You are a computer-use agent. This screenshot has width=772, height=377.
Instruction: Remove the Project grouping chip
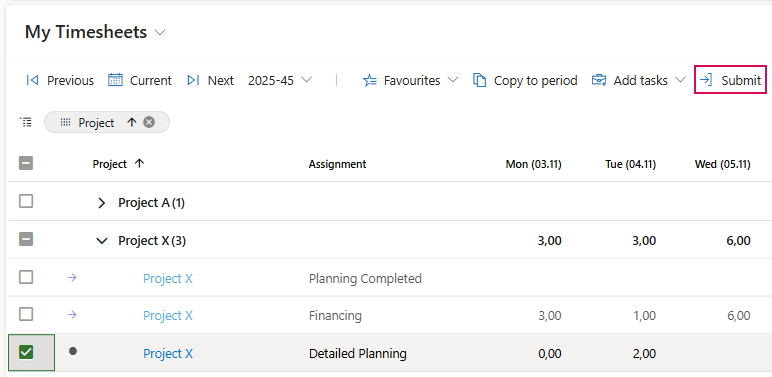click(x=149, y=122)
